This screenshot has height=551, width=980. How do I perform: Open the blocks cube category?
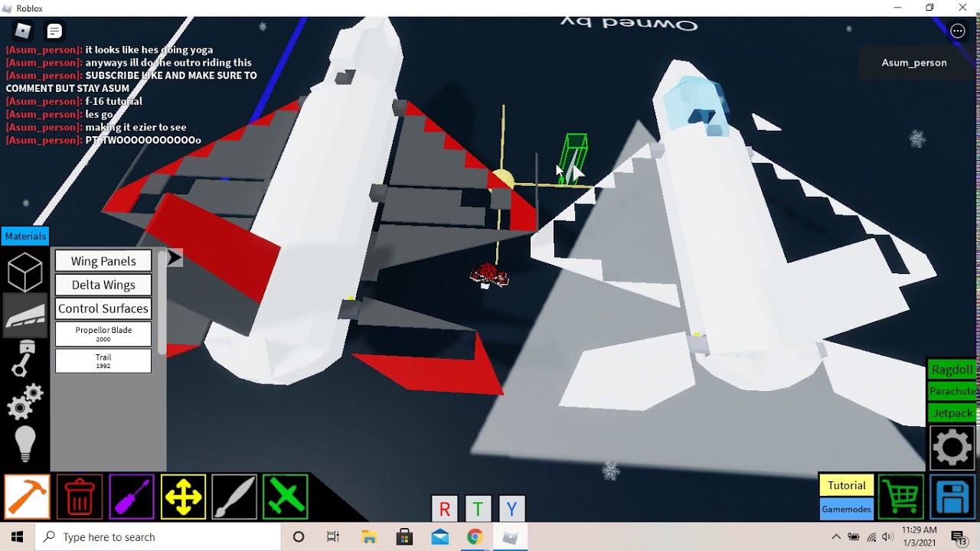point(25,272)
